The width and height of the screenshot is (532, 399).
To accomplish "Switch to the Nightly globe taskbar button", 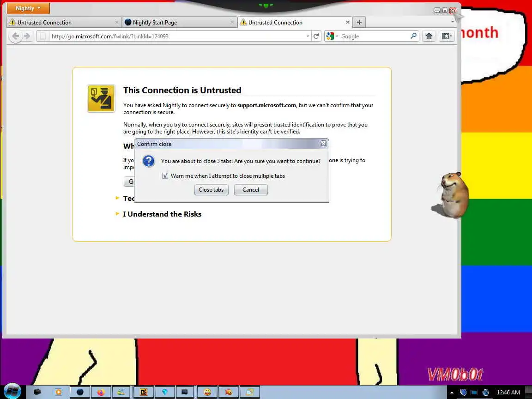I will (80, 392).
